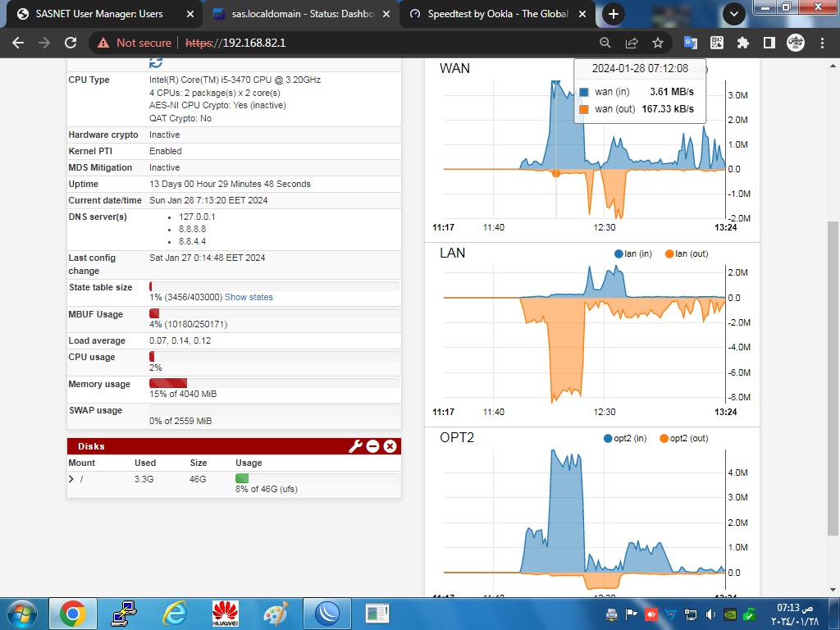Open the Chrome profile avatar
The image size is (840, 630).
tap(796, 43)
